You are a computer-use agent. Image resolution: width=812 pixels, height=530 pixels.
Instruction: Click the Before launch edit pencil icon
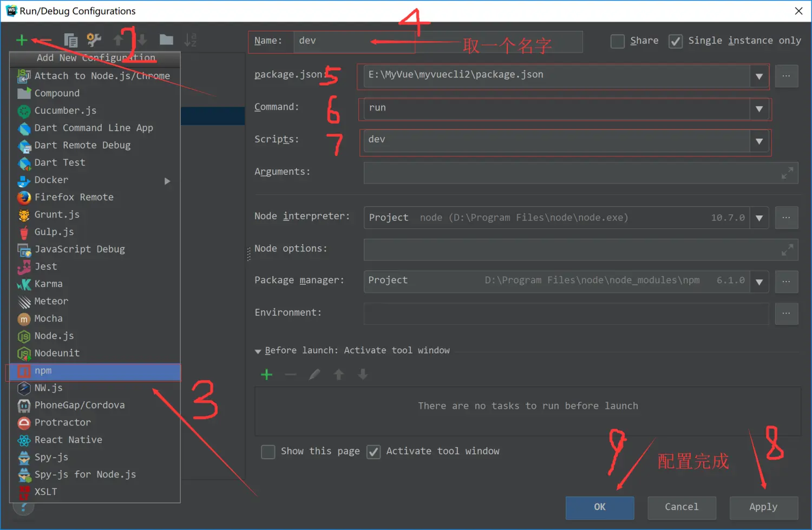tap(315, 374)
